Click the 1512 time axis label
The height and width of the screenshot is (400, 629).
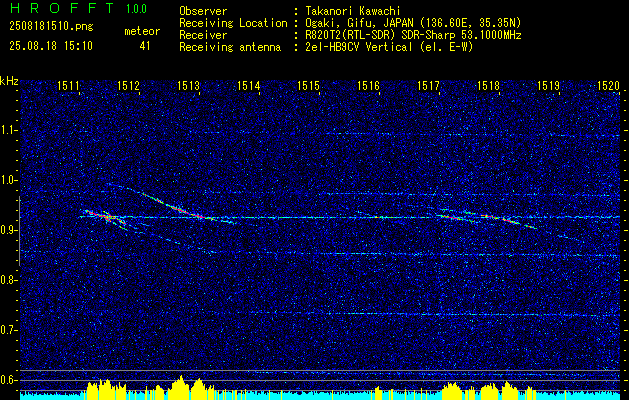pos(128,85)
